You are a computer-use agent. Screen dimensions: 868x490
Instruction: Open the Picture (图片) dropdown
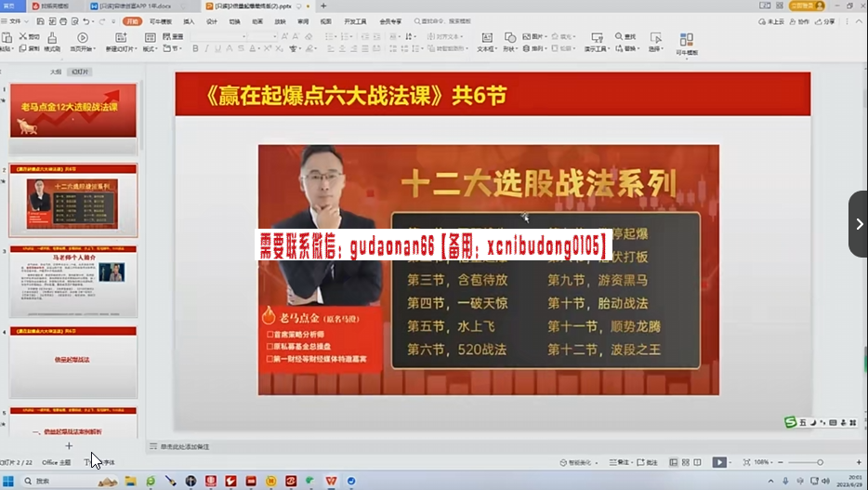coord(534,36)
